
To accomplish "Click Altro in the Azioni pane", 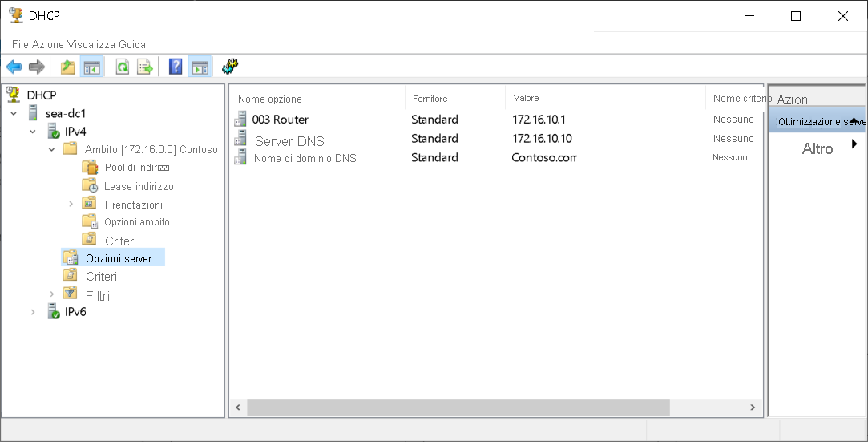I will coord(817,148).
